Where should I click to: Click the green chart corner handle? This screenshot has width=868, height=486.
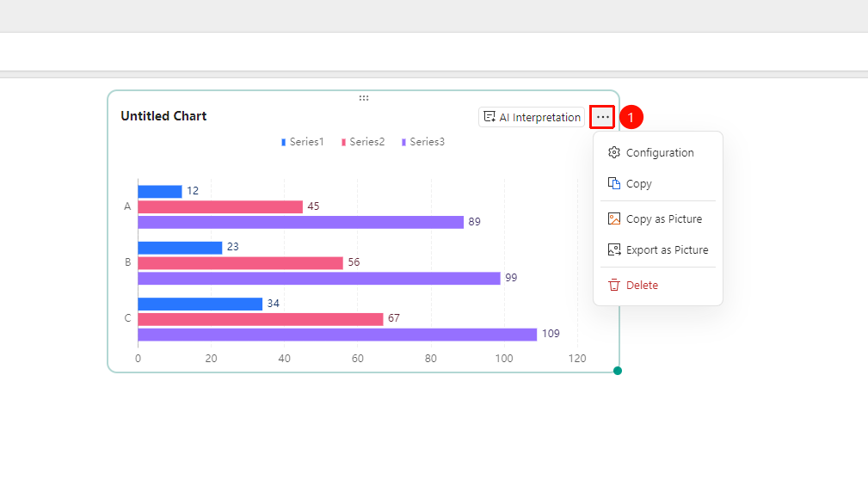[x=618, y=371]
